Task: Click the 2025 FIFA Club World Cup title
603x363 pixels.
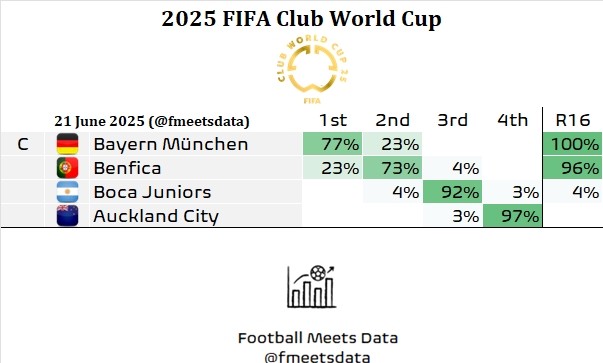Action: pos(302,18)
